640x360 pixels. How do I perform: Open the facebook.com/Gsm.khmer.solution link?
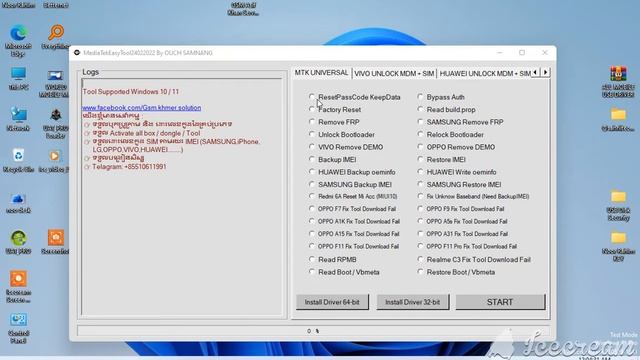(x=142, y=108)
